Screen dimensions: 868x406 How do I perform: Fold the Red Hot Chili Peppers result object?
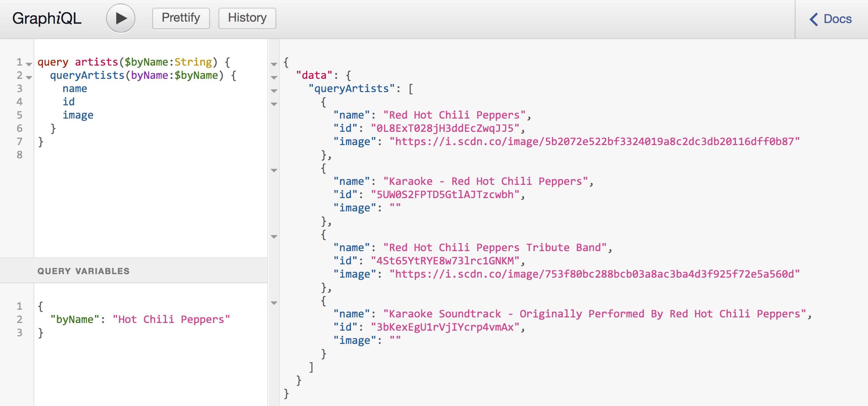[x=274, y=104]
